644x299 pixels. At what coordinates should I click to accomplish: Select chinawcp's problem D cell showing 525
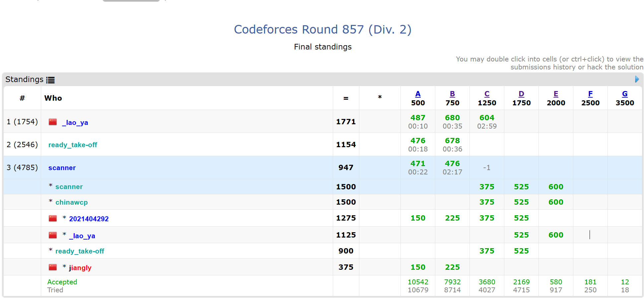[x=521, y=202]
